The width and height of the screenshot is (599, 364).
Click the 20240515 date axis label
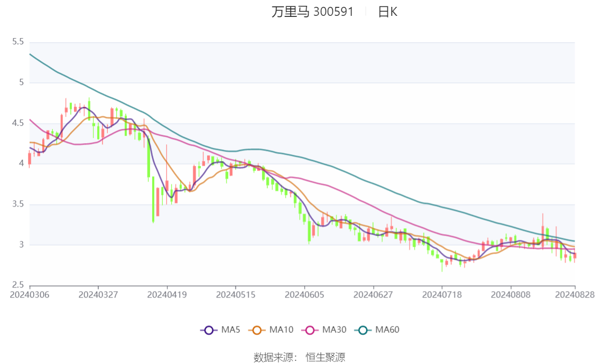click(x=236, y=295)
